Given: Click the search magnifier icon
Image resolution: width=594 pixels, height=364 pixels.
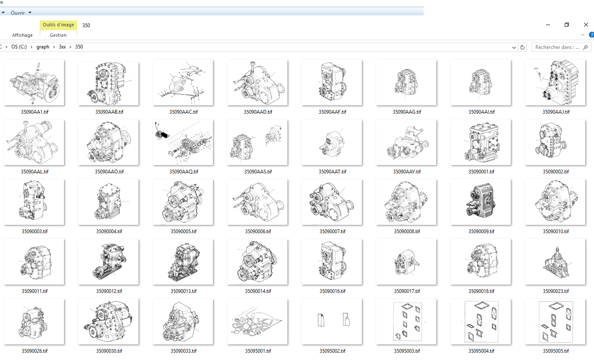Looking at the screenshot, I should [585, 47].
